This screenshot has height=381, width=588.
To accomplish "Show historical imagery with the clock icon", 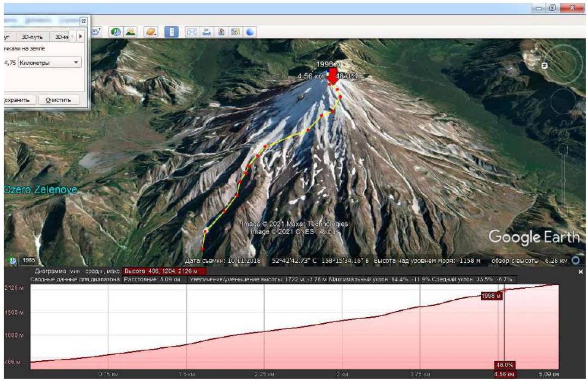I will click(115, 32).
